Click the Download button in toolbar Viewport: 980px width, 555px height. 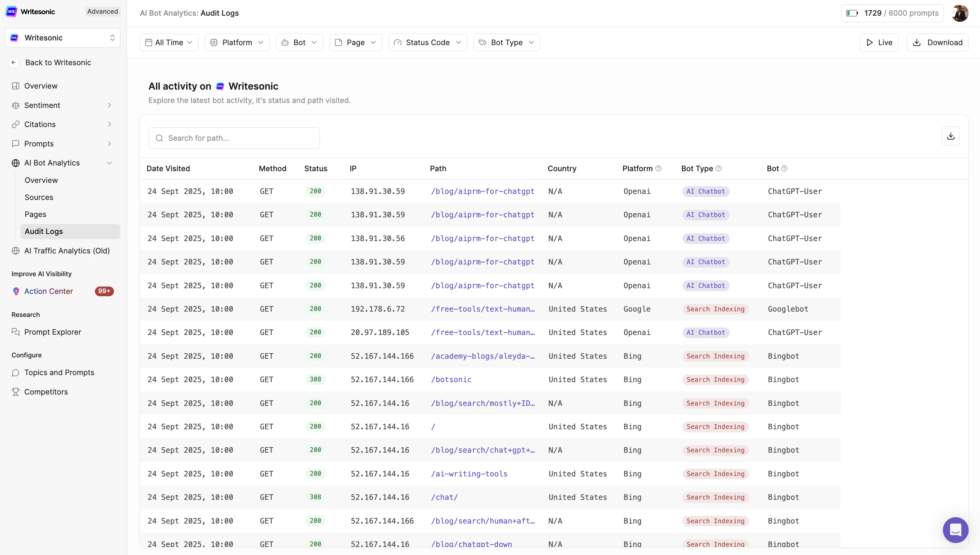click(937, 42)
